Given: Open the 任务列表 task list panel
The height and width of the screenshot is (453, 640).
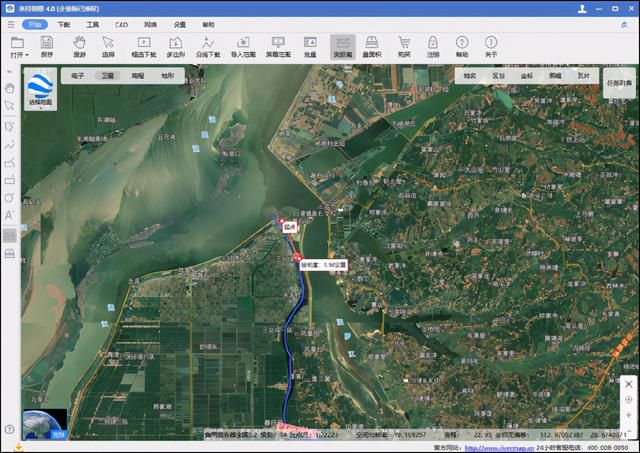Looking at the screenshot, I should point(619,83).
